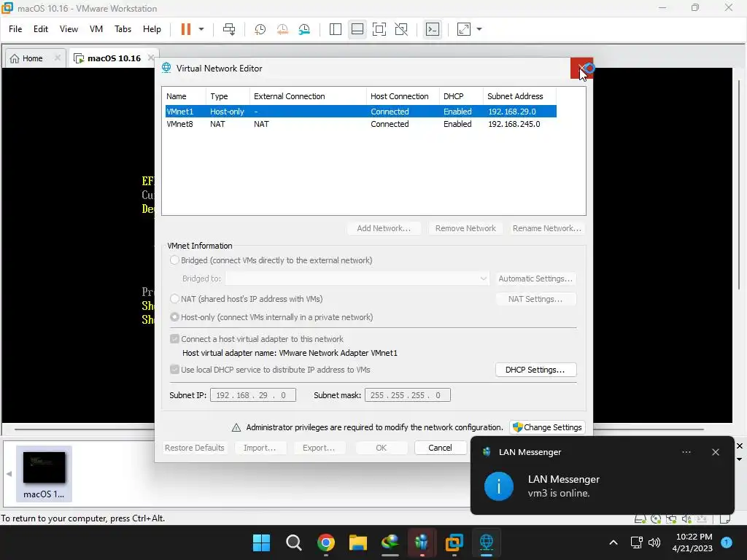Close the Home tab

tap(57, 58)
